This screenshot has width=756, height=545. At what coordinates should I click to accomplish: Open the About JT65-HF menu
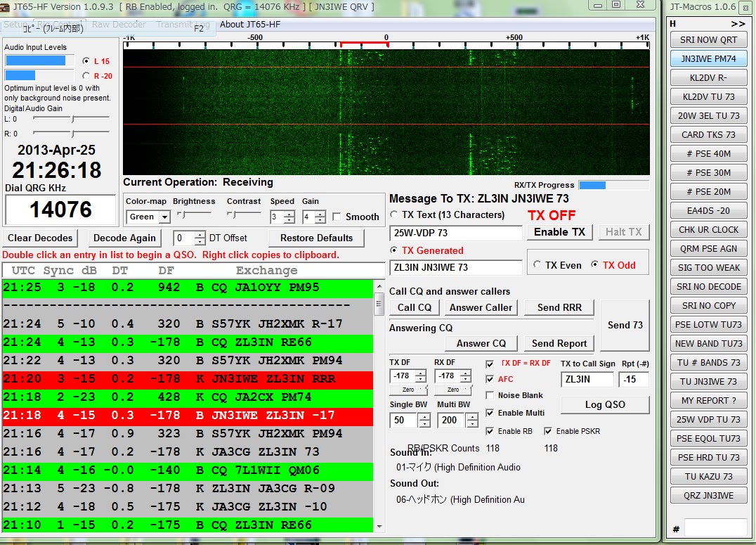[x=249, y=24]
